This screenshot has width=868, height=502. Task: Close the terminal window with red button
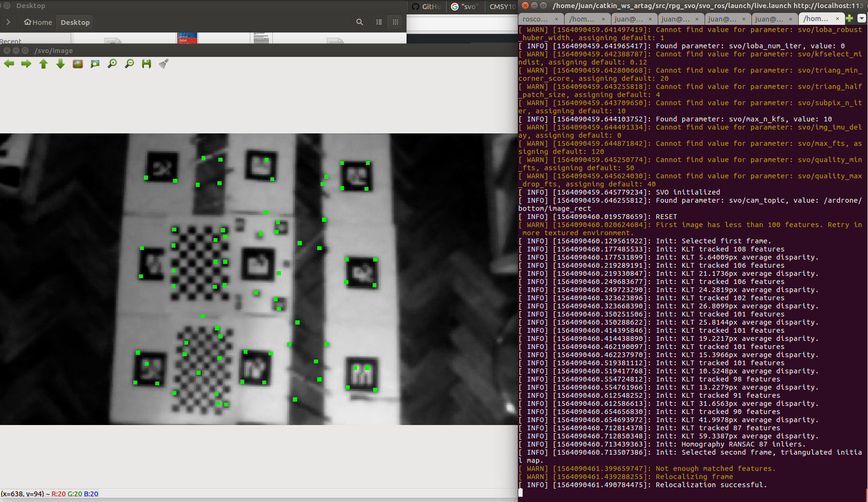(x=525, y=6)
